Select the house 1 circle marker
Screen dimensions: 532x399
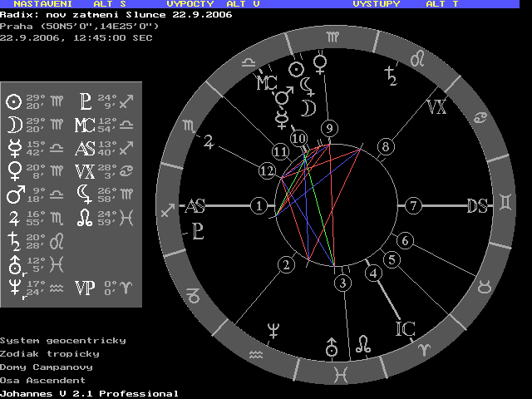(260, 205)
